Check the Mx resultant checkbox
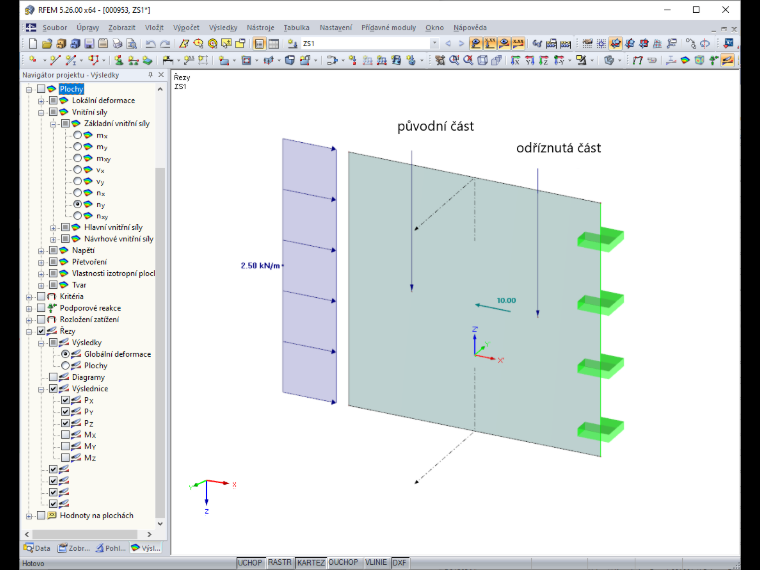Viewport: 760px width, 570px height. (65, 435)
